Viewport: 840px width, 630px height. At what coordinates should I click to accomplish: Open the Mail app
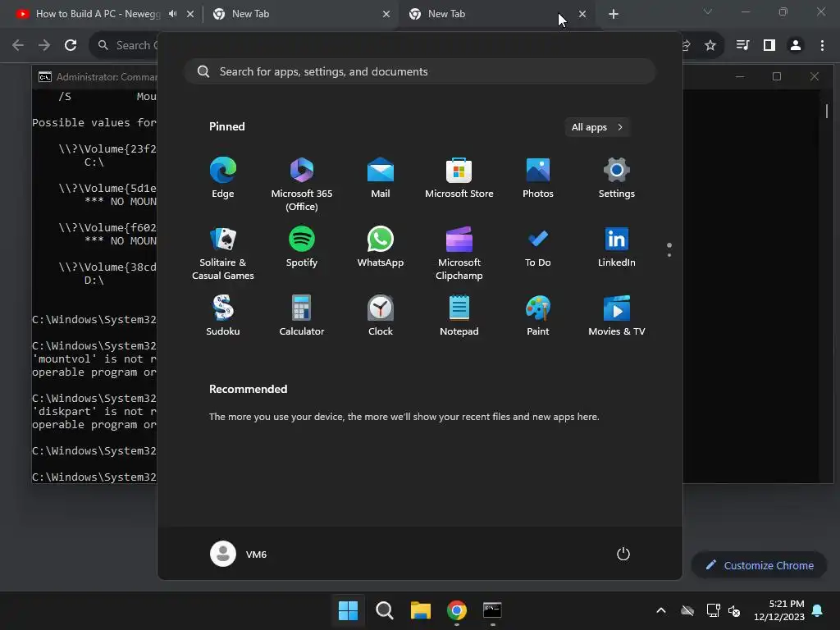[381, 178]
